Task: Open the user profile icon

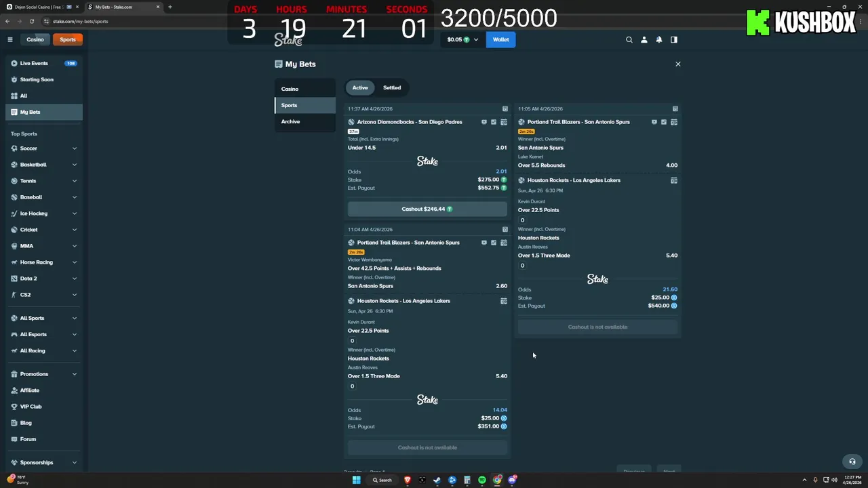Action: [644, 39]
